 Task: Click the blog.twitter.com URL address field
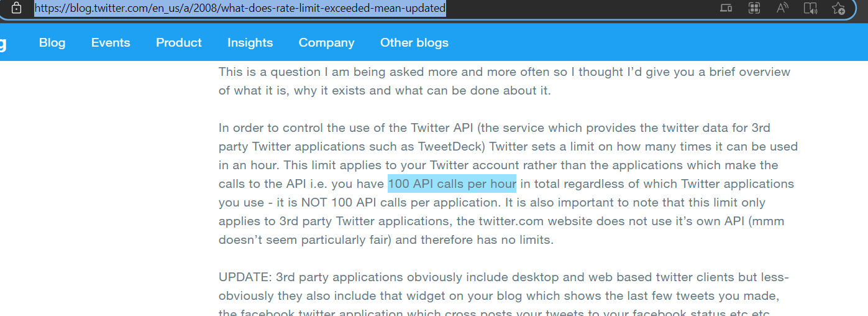(240, 8)
